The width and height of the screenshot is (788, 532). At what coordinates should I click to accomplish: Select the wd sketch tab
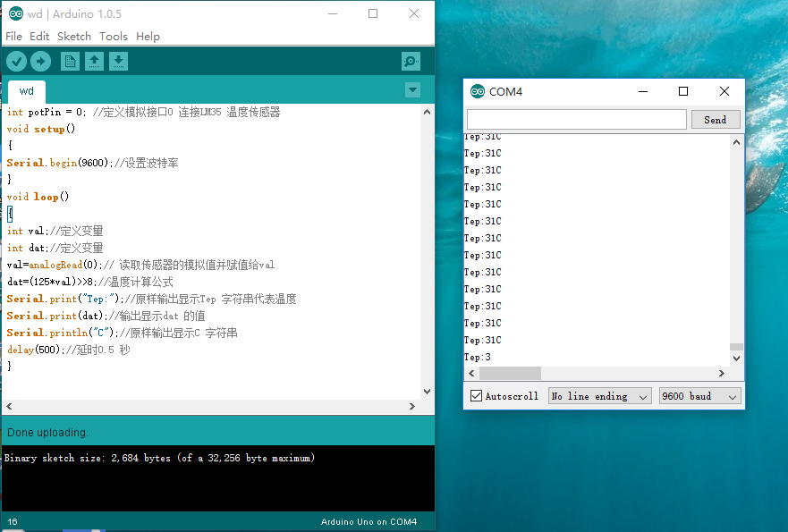click(x=27, y=91)
